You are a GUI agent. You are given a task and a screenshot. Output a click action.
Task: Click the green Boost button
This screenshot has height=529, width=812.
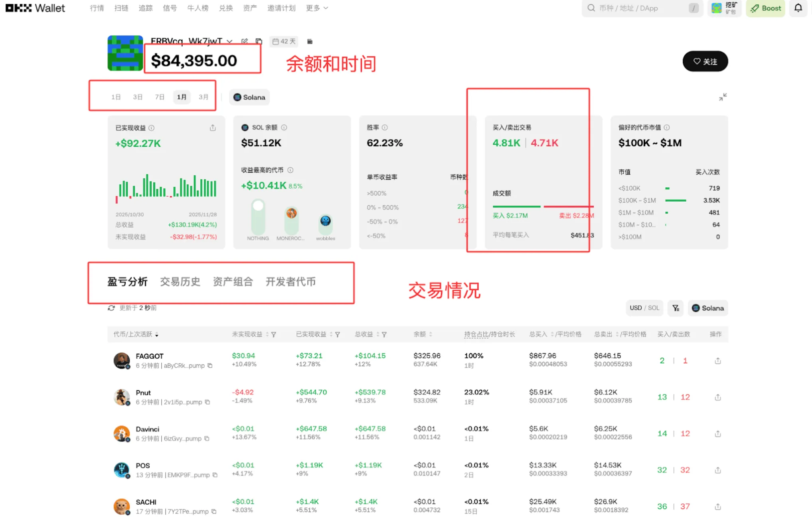tap(765, 8)
